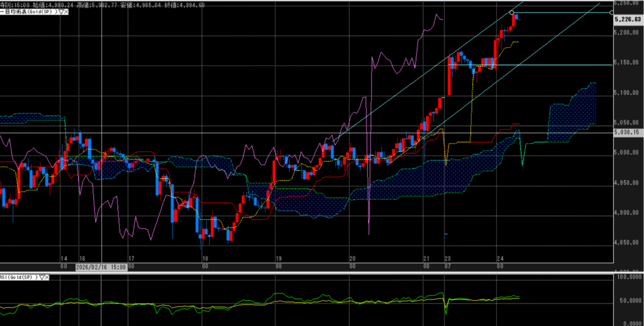Click the Ichimoku 一目均衡表(Gold(SP)) label
644x326 pixels.
pos(28,12)
